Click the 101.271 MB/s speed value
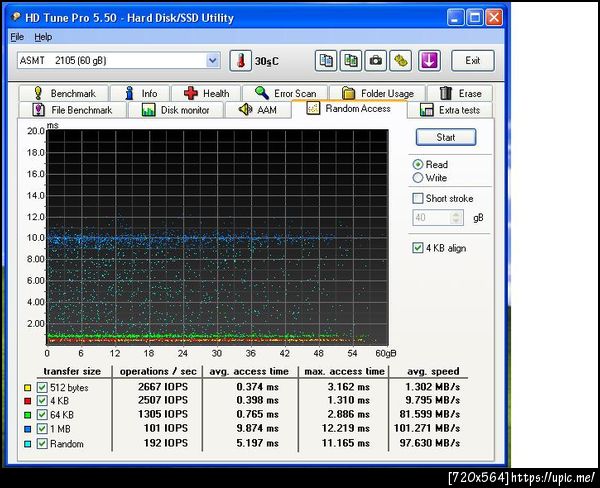This screenshot has height=488, width=600. point(427,428)
